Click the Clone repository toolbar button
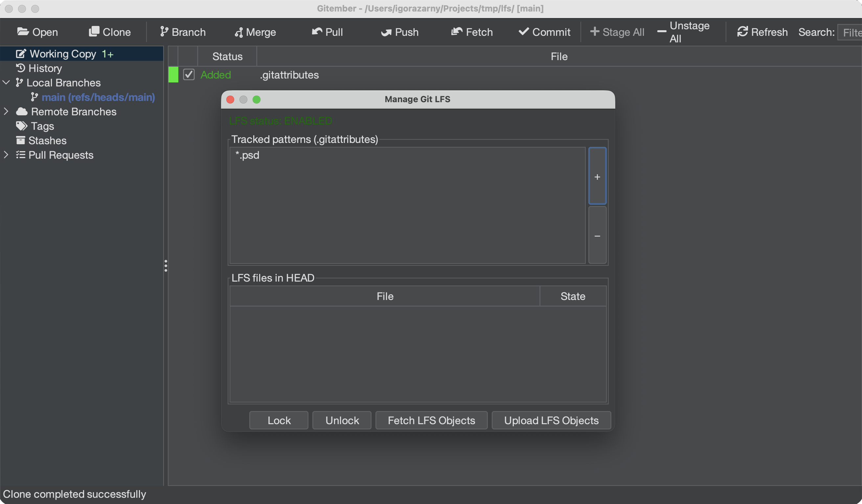This screenshot has width=862, height=504. (x=109, y=32)
